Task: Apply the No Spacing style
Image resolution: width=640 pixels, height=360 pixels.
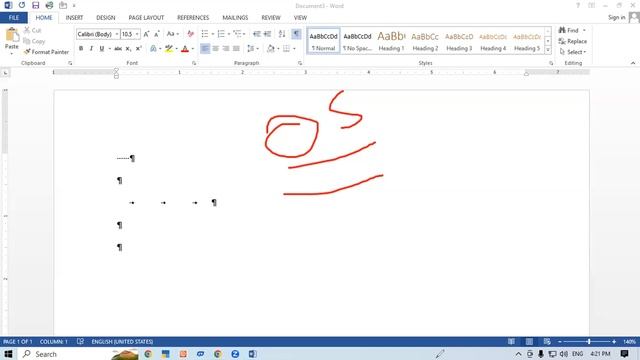Action: point(357,41)
